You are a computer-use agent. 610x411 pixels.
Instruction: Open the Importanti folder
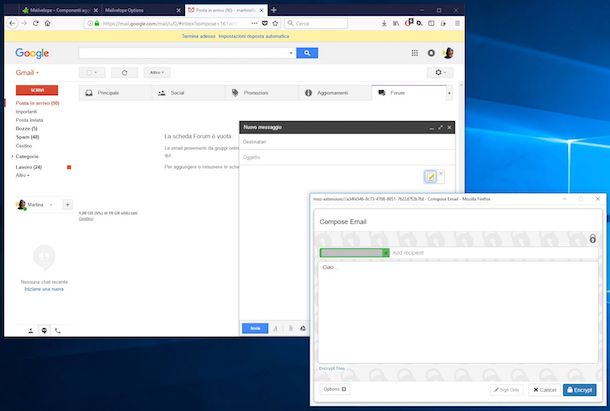click(26, 112)
